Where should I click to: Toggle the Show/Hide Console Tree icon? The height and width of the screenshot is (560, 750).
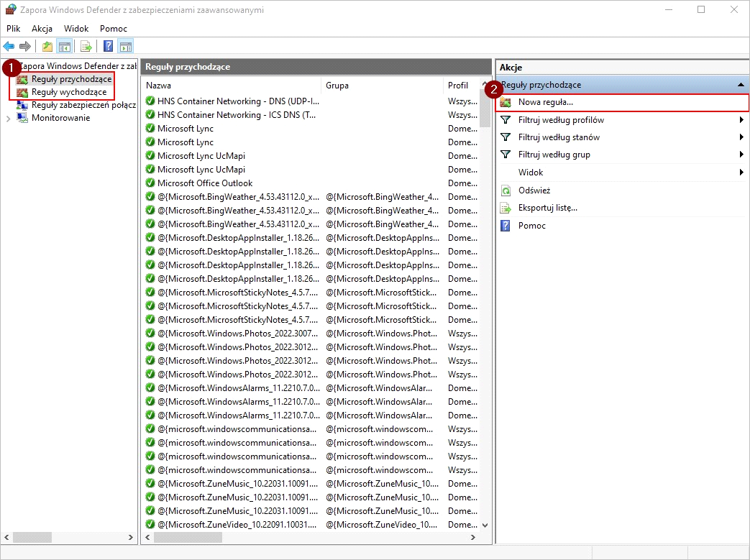(65, 47)
